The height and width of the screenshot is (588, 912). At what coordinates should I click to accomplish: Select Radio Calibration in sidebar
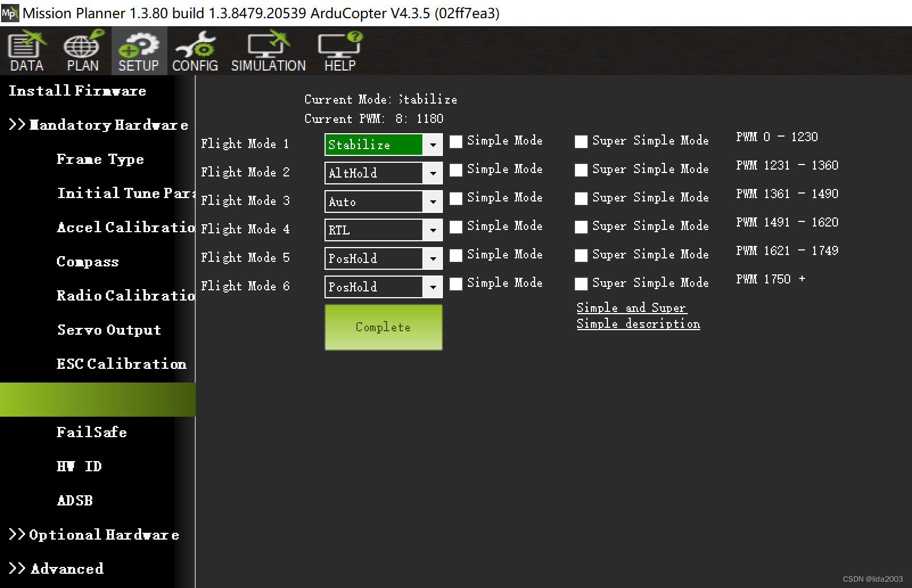[x=126, y=295]
